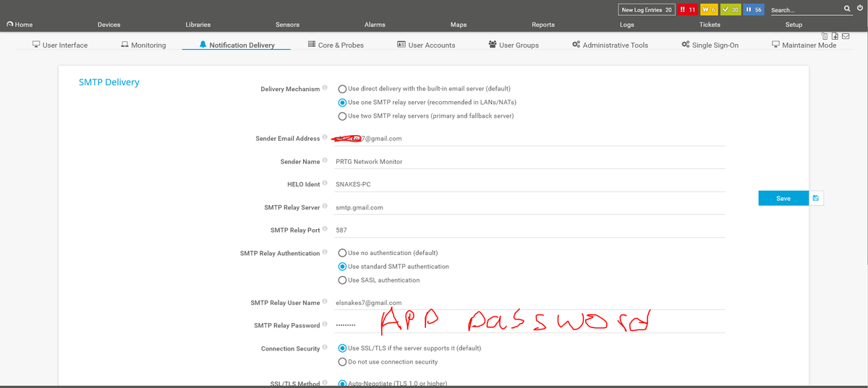Choose Use SASL authentication option

(x=343, y=280)
